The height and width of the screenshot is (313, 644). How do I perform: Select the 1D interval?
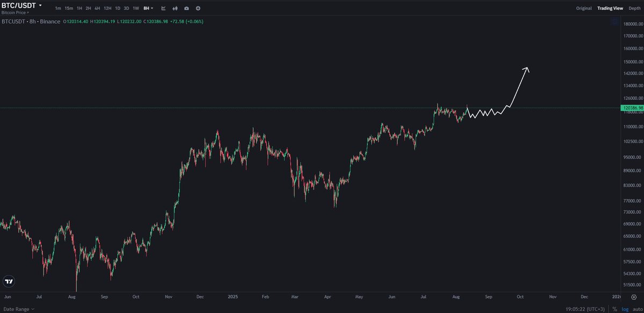(118, 8)
